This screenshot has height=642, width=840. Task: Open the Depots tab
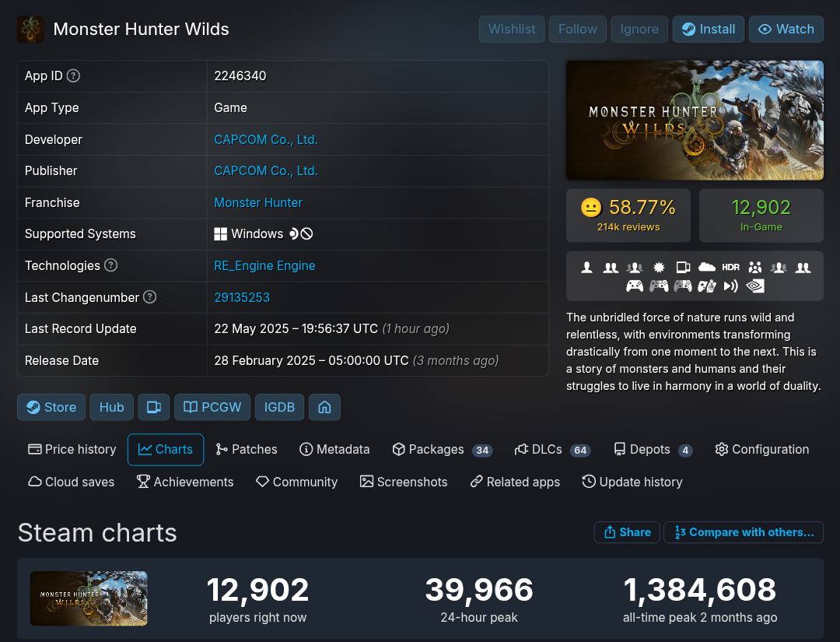653,450
